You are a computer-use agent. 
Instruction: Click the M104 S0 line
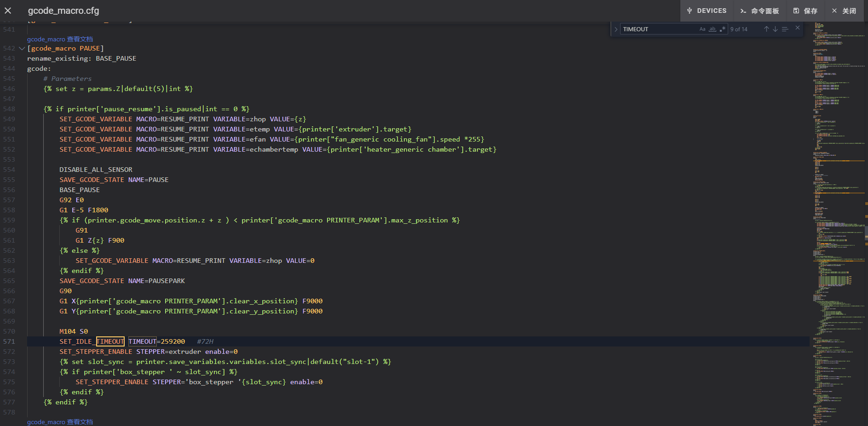coord(74,331)
